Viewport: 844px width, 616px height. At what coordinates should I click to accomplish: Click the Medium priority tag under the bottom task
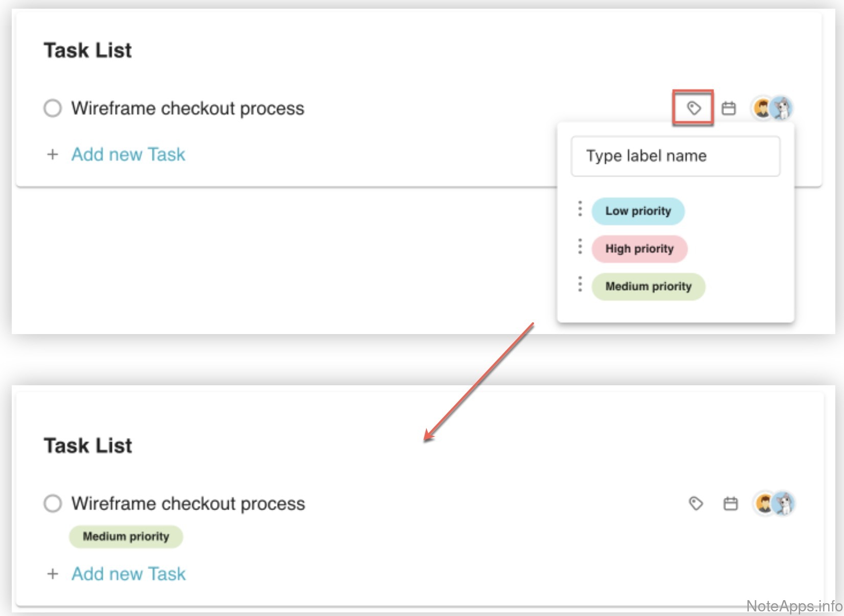pos(126,537)
